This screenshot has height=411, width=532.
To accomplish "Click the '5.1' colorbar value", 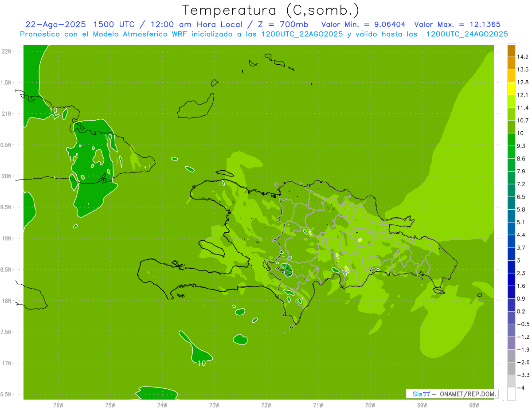I will pos(521,222).
